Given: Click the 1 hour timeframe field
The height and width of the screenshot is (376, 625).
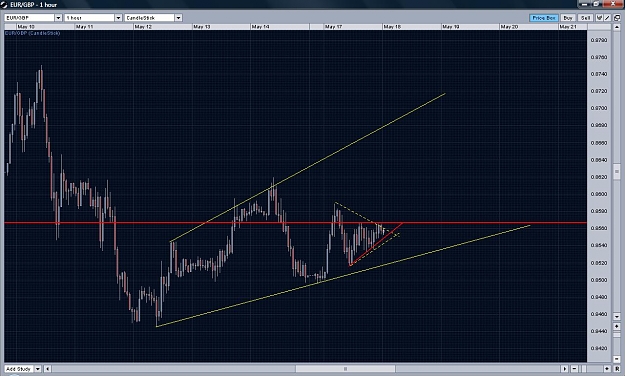Looking at the screenshot, I should [x=90, y=18].
